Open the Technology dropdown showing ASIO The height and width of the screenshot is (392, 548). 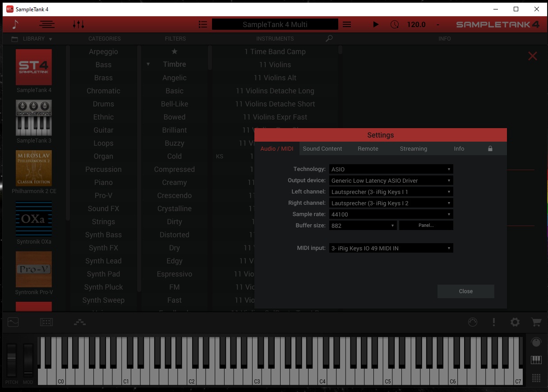tap(391, 169)
